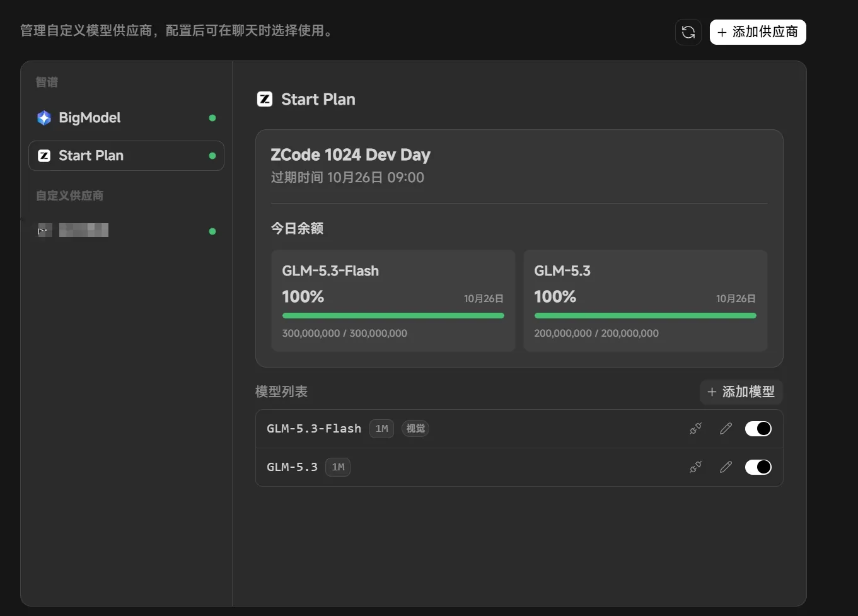The height and width of the screenshot is (616, 858).
Task: Click the 模型列表 section label
Action: click(281, 392)
